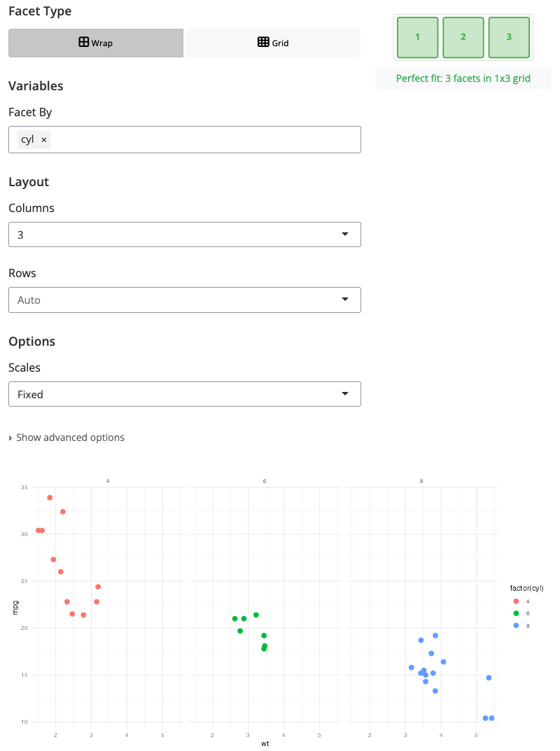
Task: Click the Facet By input field
Action: (x=203, y=140)
